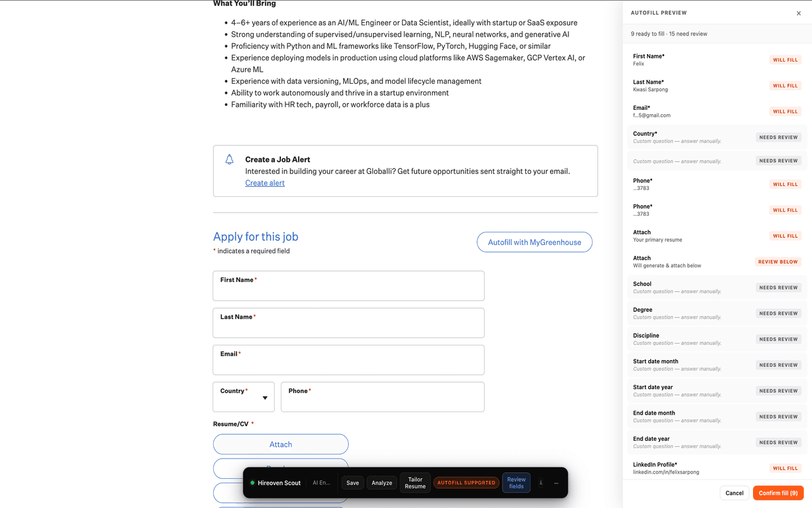Image resolution: width=812 pixels, height=508 pixels.
Task: Click Review fields button
Action: coord(516,483)
